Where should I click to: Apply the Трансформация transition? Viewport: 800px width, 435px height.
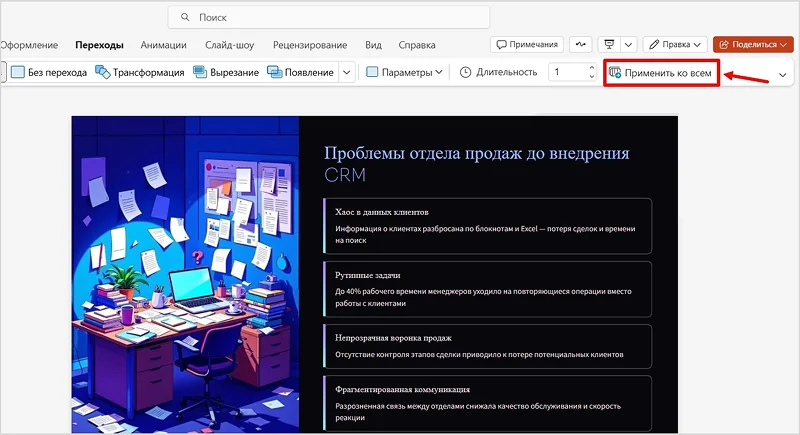140,72
